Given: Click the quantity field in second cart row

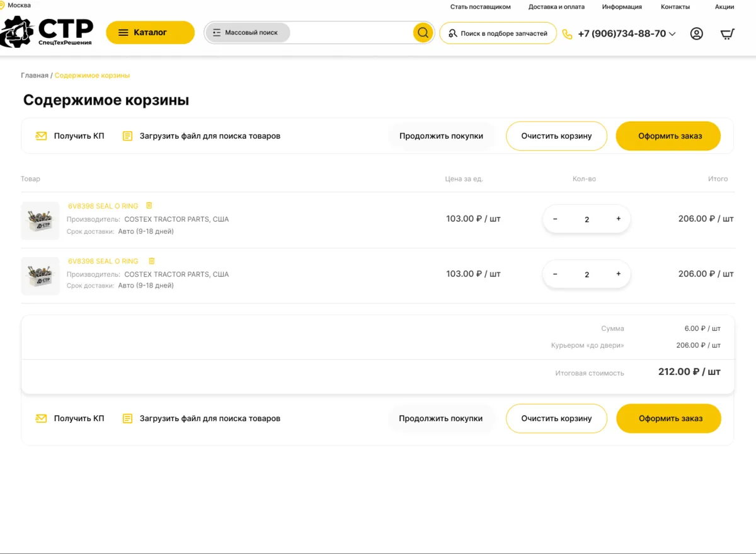Looking at the screenshot, I should click(x=587, y=275).
